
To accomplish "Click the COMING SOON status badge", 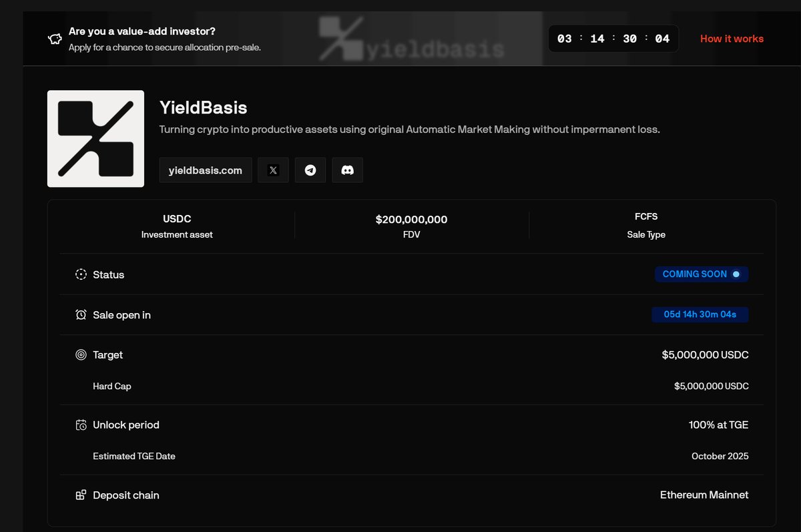I will (x=701, y=274).
